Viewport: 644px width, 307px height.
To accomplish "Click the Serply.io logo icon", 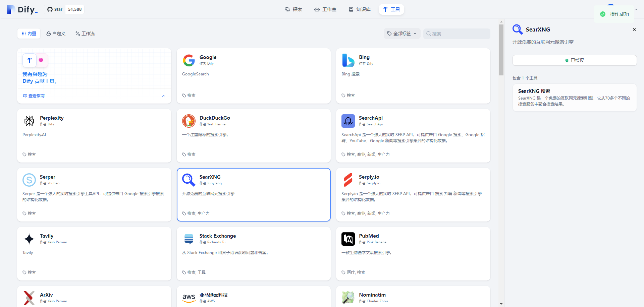I will (x=348, y=180).
